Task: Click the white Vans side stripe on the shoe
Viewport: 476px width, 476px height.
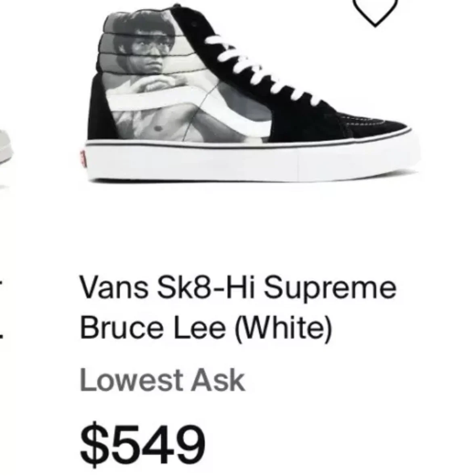Action: tap(188, 109)
